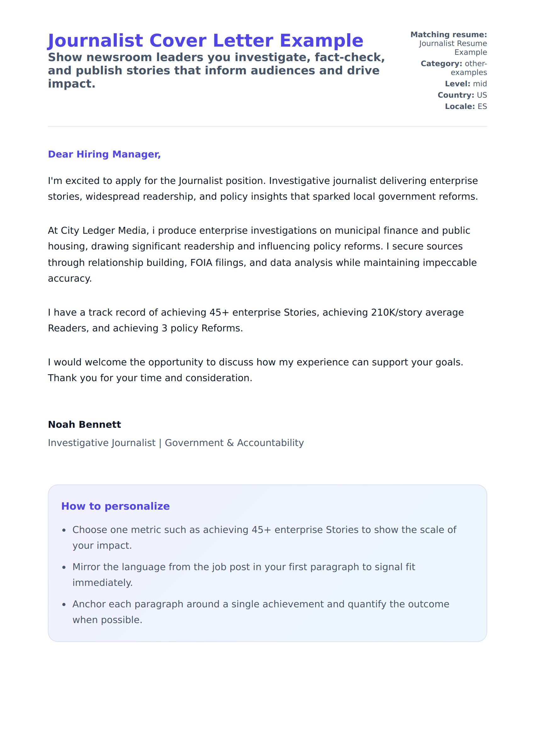
Task: Click the Locale: ES metadata line
Action: 465,106
